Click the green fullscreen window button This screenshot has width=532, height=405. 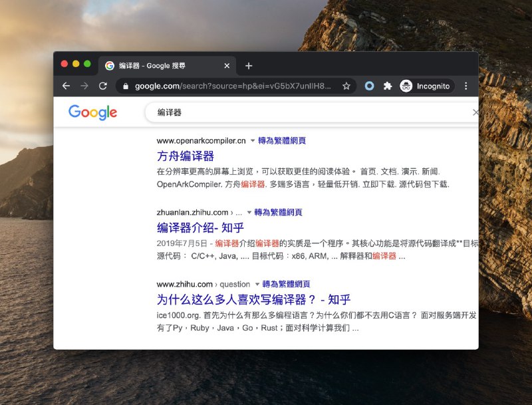tap(87, 64)
